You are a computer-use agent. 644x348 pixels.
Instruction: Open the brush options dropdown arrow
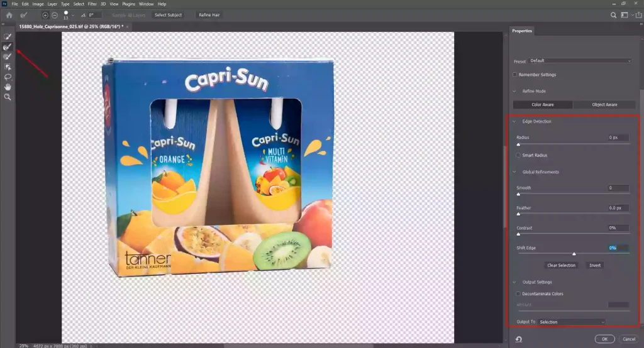pyautogui.click(x=73, y=15)
